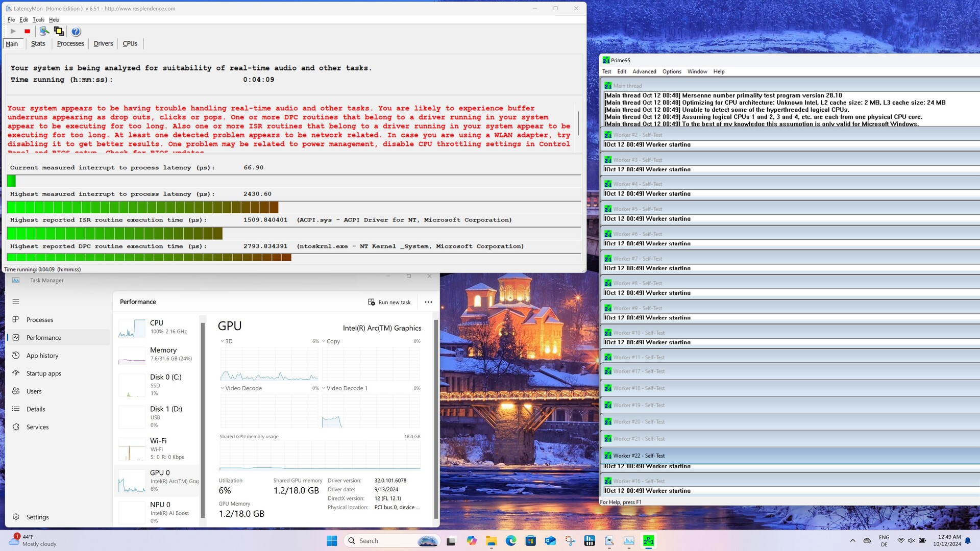Click Run new task in Task Manager
This screenshot has height=551, width=980.
pos(389,302)
